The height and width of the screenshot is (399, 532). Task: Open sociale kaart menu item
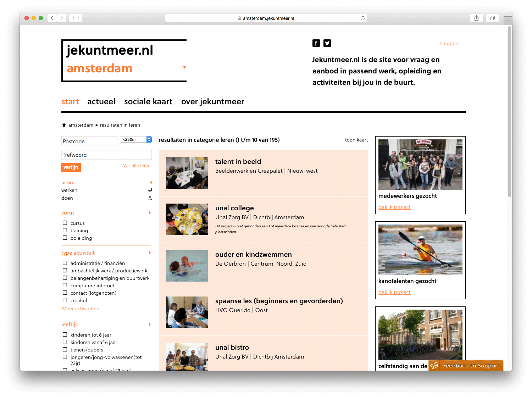click(148, 102)
